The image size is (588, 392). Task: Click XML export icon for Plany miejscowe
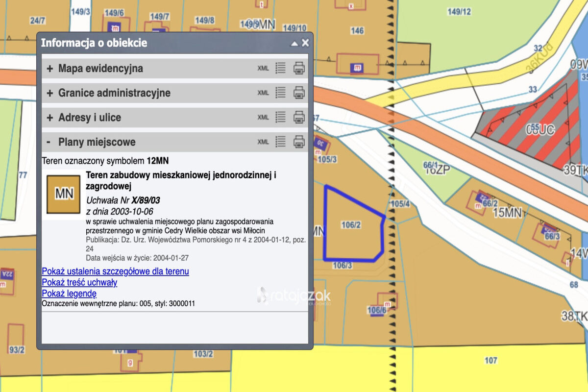click(263, 142)
